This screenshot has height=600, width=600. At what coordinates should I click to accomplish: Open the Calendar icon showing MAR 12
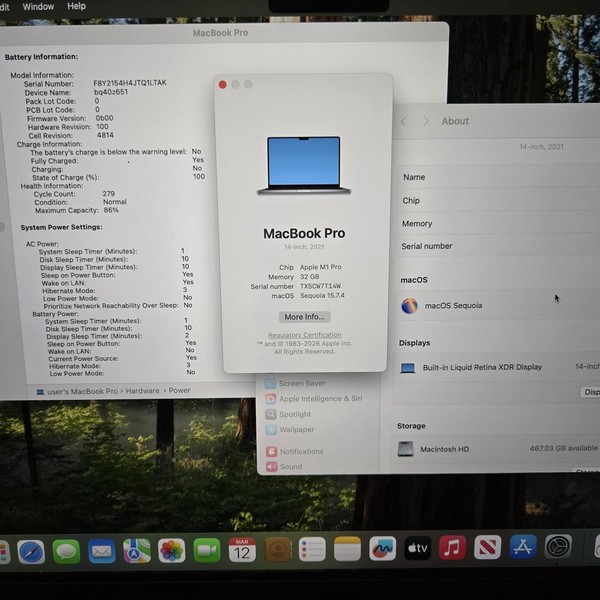(x=242, y=550)
